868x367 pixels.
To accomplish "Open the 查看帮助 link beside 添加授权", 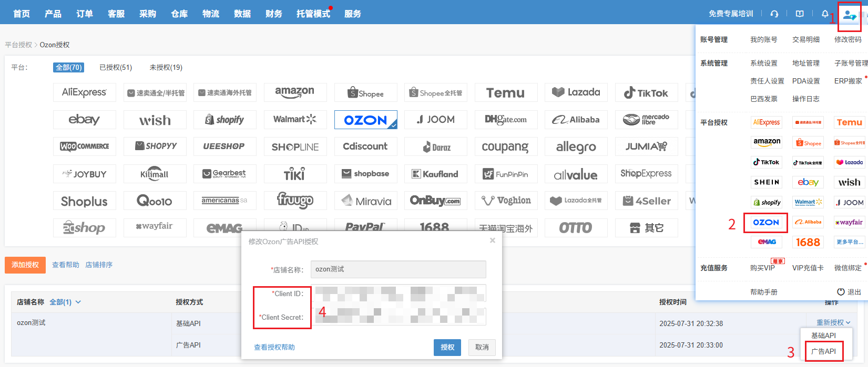I will (66, 265).
